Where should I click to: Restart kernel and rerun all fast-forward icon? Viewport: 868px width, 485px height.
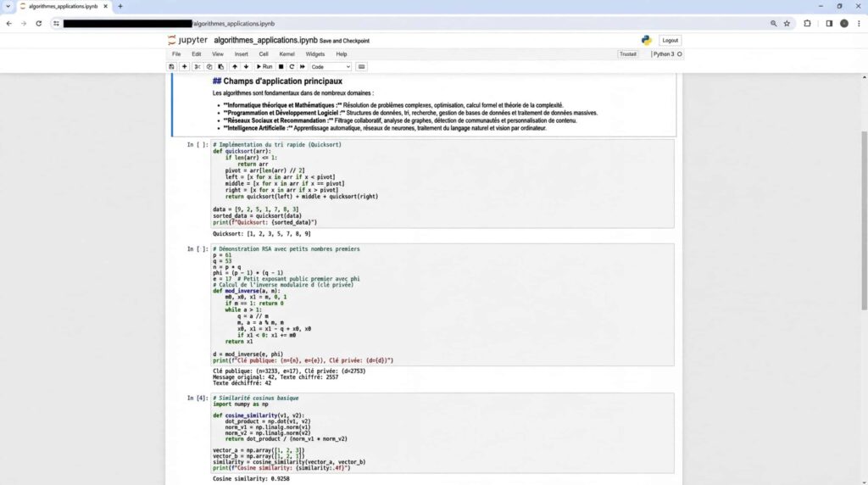click(x=303, y=67)
